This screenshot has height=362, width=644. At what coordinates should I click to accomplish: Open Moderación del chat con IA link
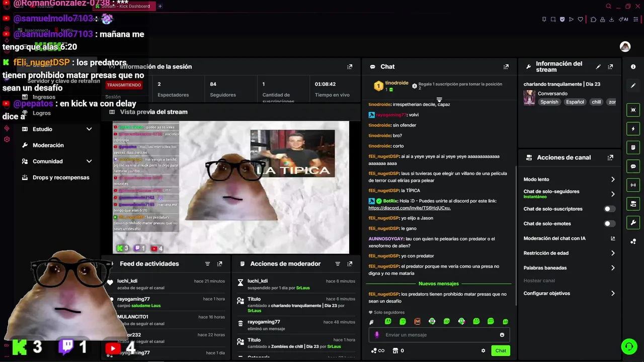click(x=569, y=238)
